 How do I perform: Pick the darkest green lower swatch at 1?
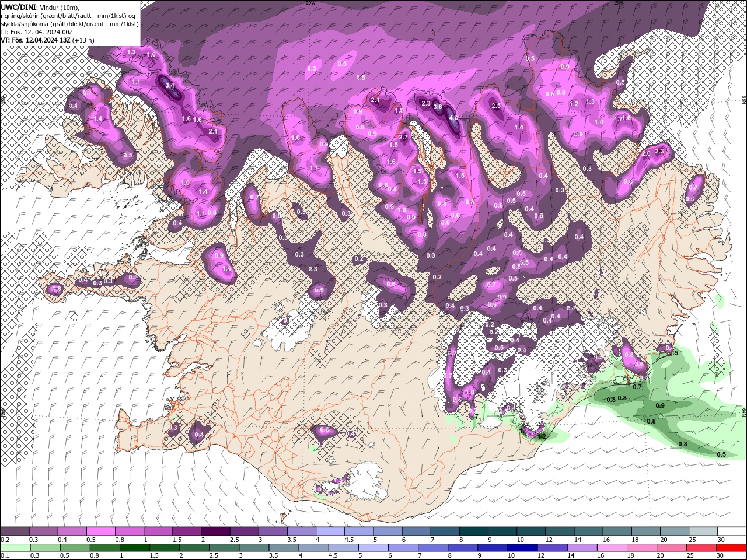click(134, 548)
